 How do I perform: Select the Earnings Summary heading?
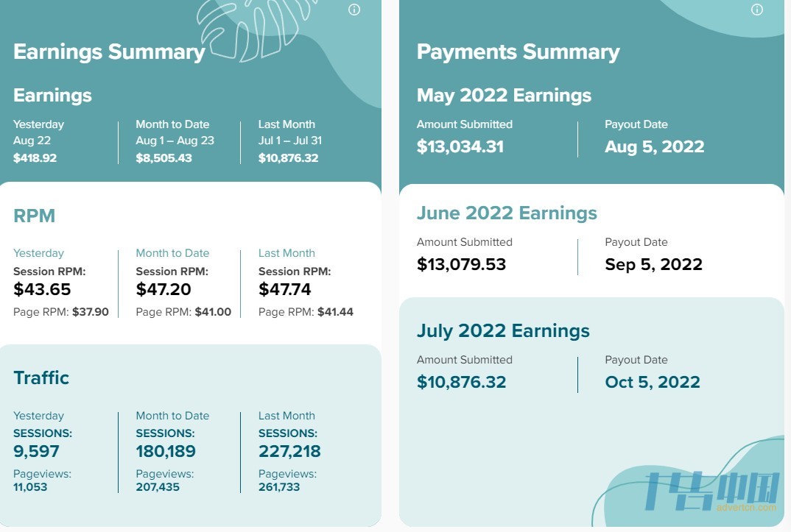[x=109, y=52]
